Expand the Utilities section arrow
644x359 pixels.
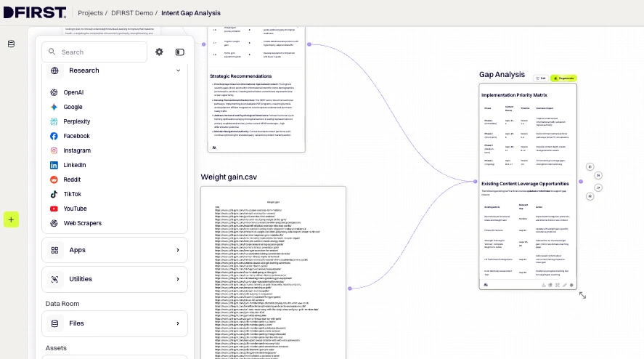[x=178, y=279]
